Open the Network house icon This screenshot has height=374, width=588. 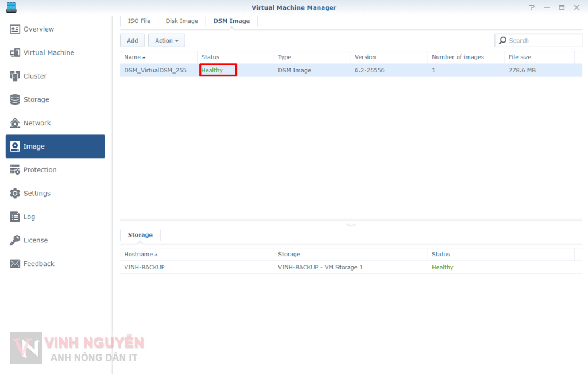tap(15, 123)
